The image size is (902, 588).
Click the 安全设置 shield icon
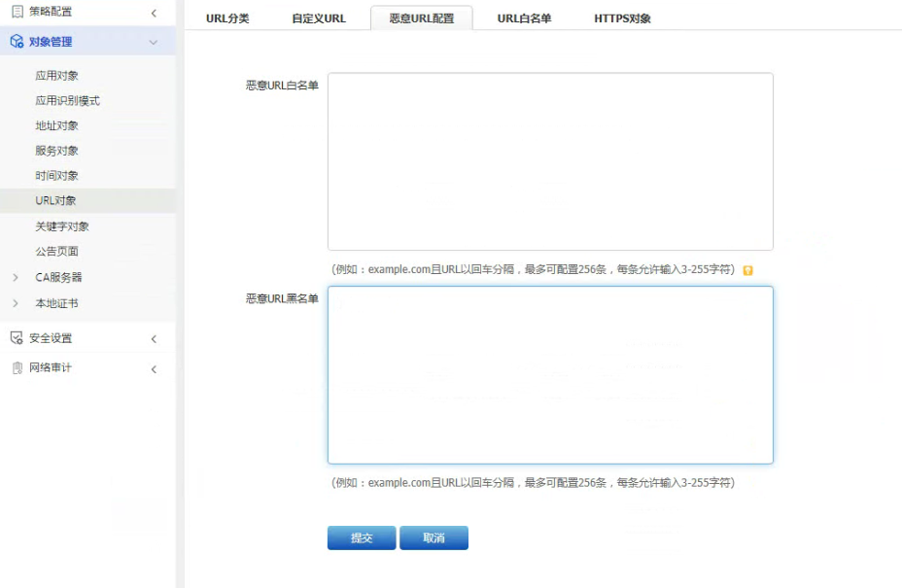(x=17, y=338)
